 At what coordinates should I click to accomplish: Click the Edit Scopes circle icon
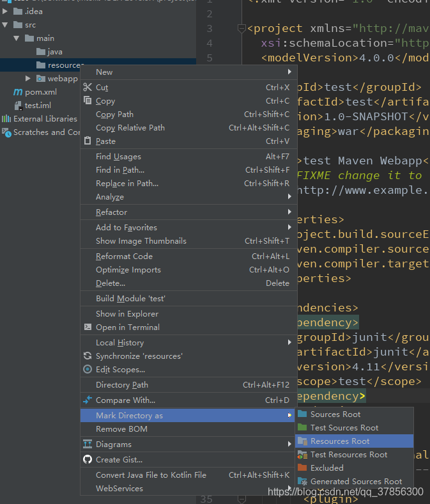coord(88,369)
